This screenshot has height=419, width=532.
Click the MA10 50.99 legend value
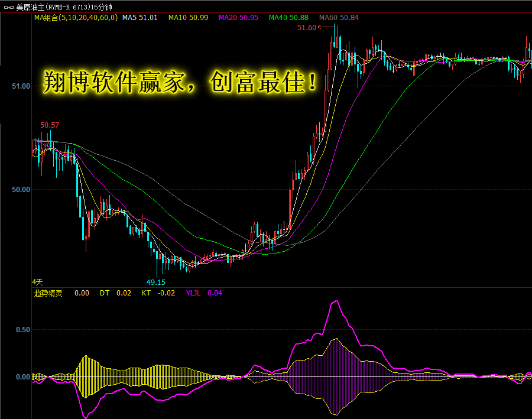click(189, 18)
